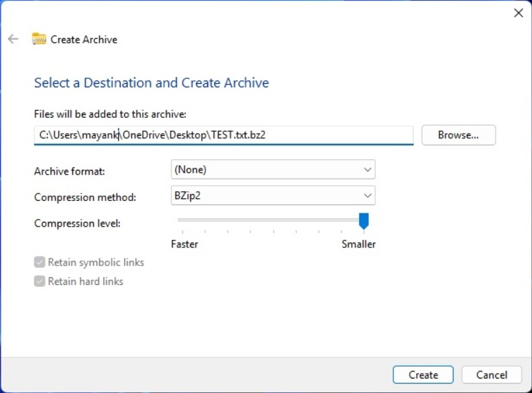Click the compression level slider handle
The width and height of the screenshot is (532, 393).
363,221
